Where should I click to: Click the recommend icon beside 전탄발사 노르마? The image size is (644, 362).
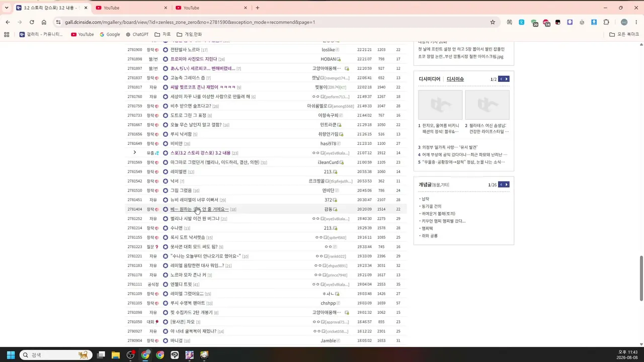[166, 50]
